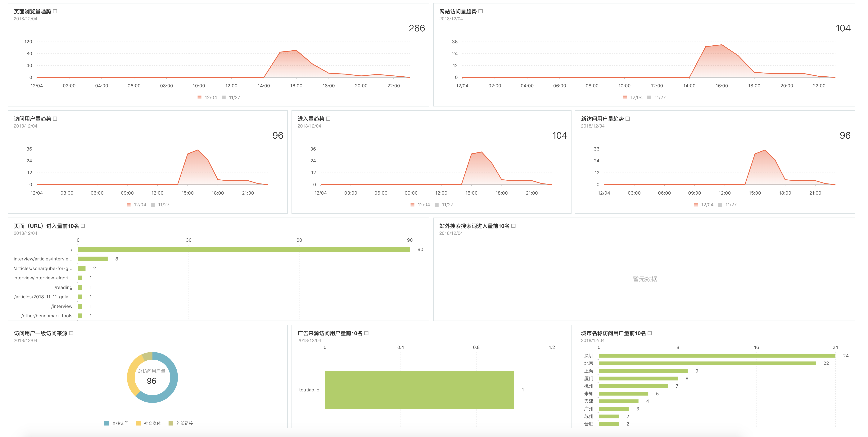Viewport: 868px width, 437px height.
Task: Click the square icon beside 访问用户量趋势 title
Action: (55, 119)
